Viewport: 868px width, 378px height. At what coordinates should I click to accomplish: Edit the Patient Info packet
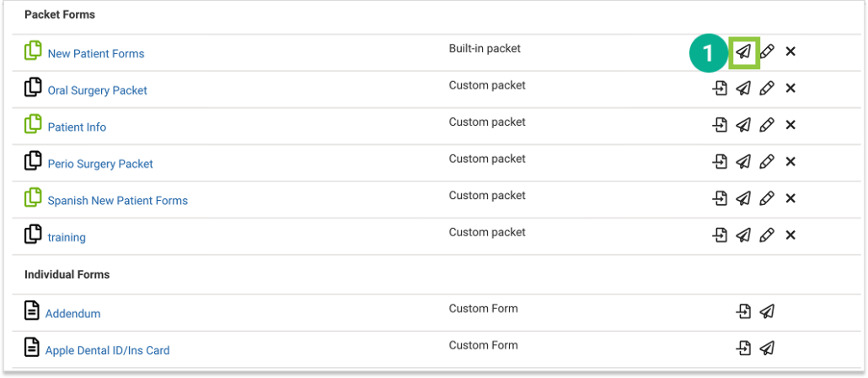coord(766,126)
